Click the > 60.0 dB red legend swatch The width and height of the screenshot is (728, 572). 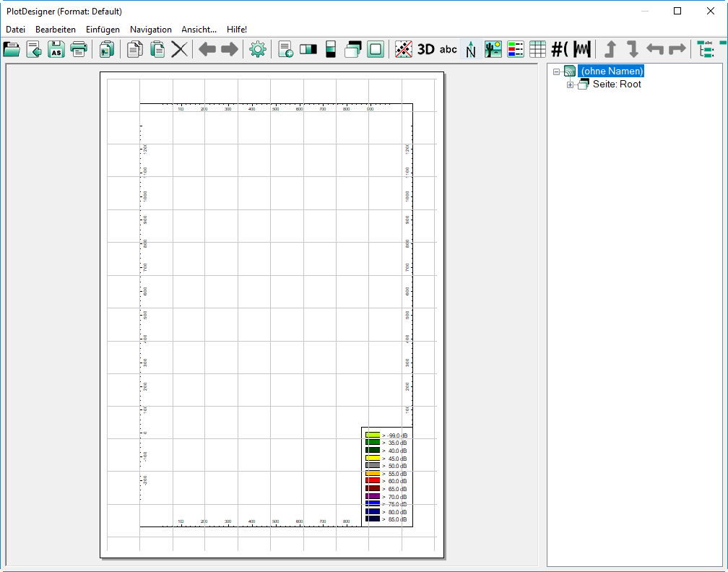coord(373,480)
